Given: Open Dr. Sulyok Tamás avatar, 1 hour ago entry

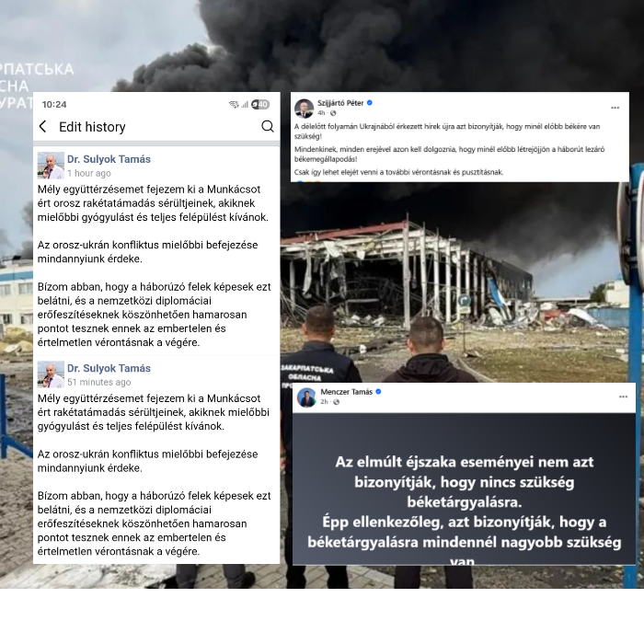Looking at the screenshot, I should [x=51, y=166].
